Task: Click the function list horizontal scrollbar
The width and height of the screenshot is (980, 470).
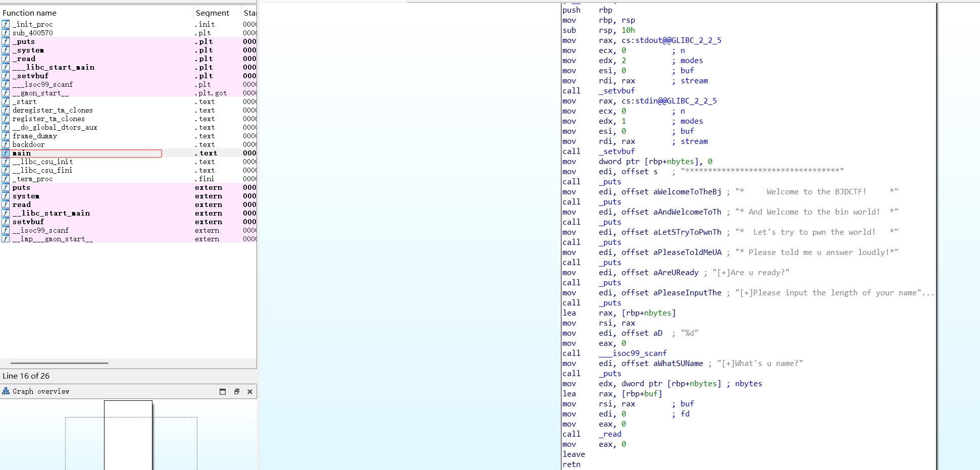Action: point(60,363)
